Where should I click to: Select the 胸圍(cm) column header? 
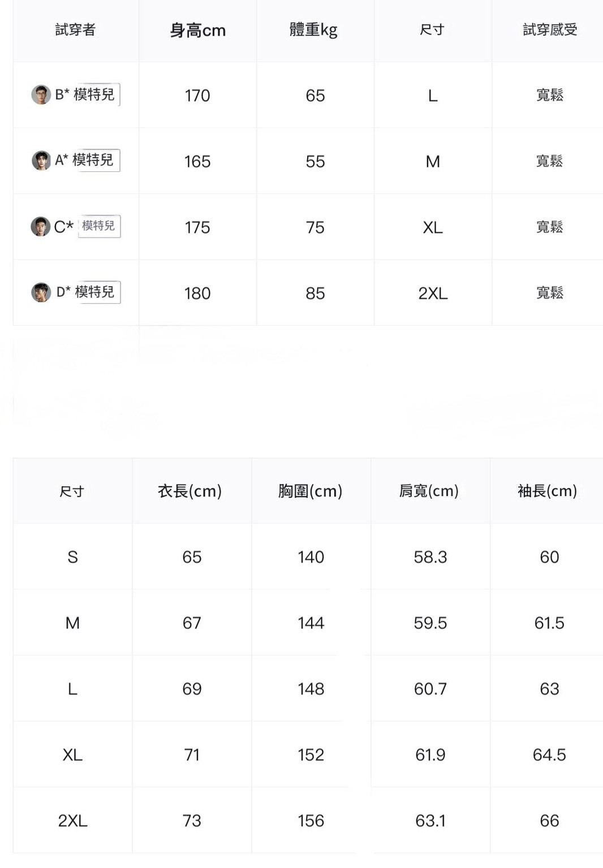pos(311,491)
